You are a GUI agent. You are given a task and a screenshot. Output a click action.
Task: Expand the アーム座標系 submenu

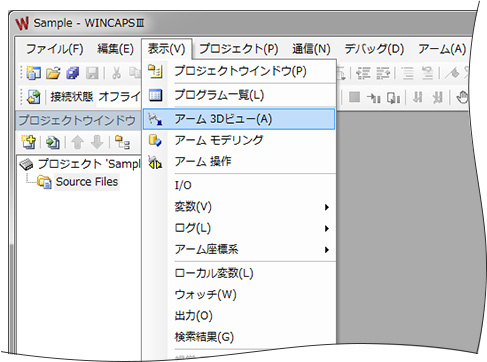(239, 249)
